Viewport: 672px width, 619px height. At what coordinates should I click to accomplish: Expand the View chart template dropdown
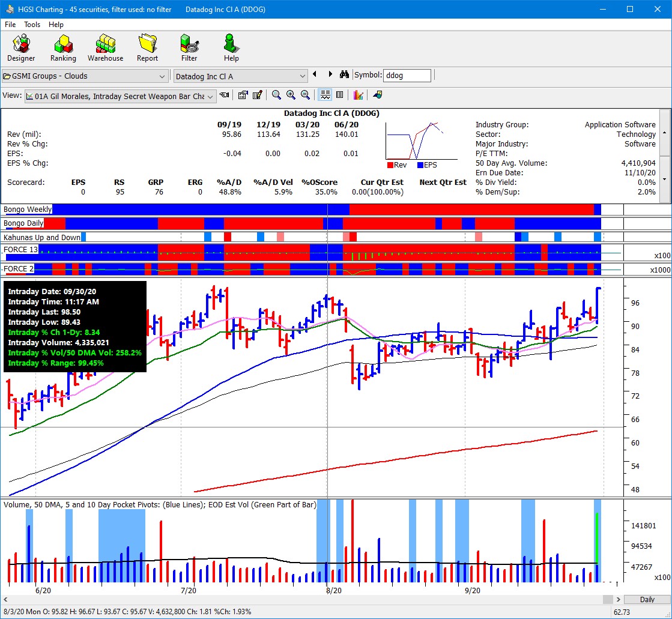click(x=210, y=97)
